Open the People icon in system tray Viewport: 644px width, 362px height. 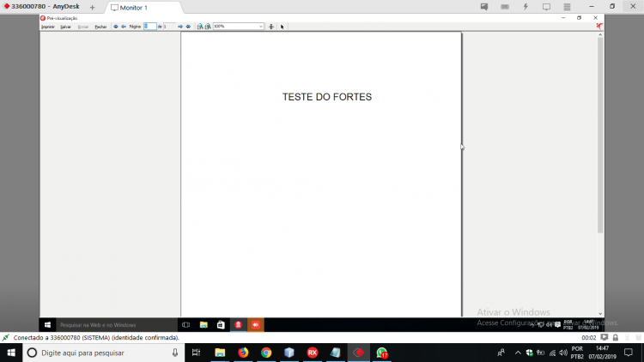click(501, 353)
